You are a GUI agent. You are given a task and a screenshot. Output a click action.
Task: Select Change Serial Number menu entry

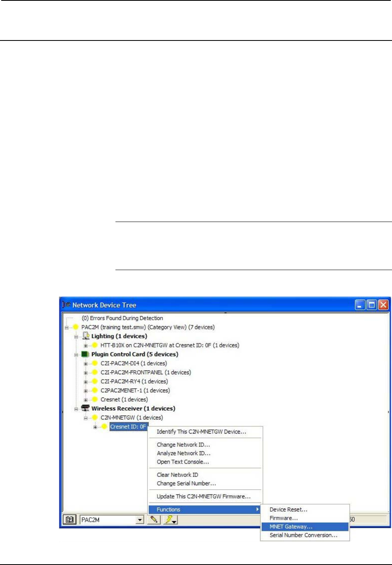[x=205, y=483]
